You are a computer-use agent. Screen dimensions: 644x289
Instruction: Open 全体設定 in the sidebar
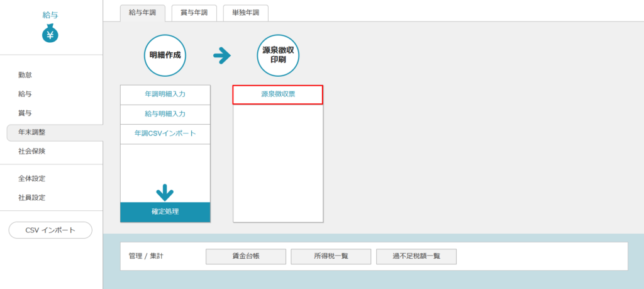pos(31,178)
